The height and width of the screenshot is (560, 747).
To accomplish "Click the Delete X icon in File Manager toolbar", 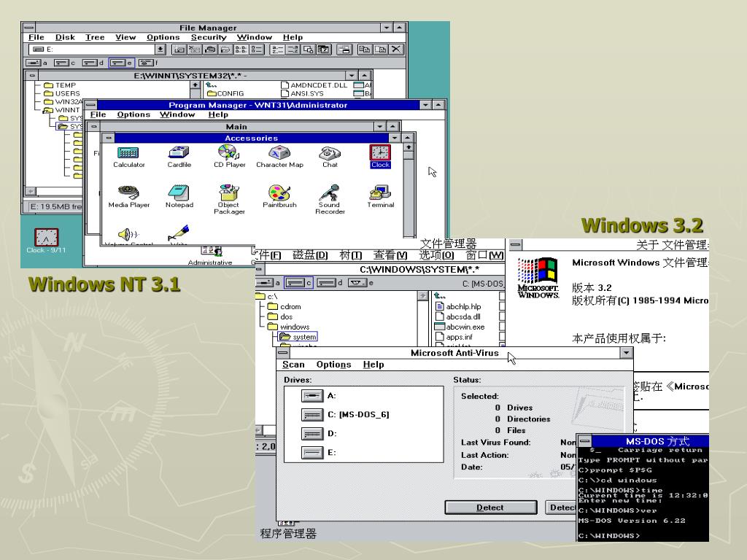I will tap(396, 49).
